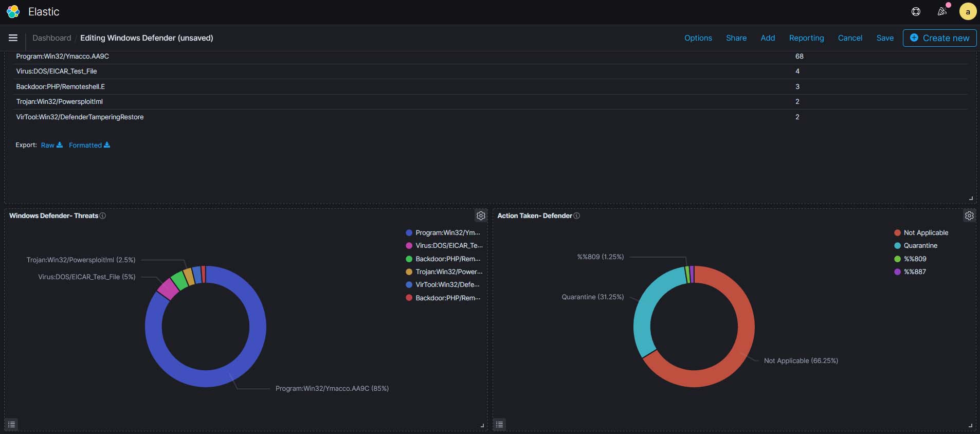Click VirTool:Win32/DefenderTamperingRestore table row
Screen dimensions: 980x434
pyautogui.click(x=489, y=117)
